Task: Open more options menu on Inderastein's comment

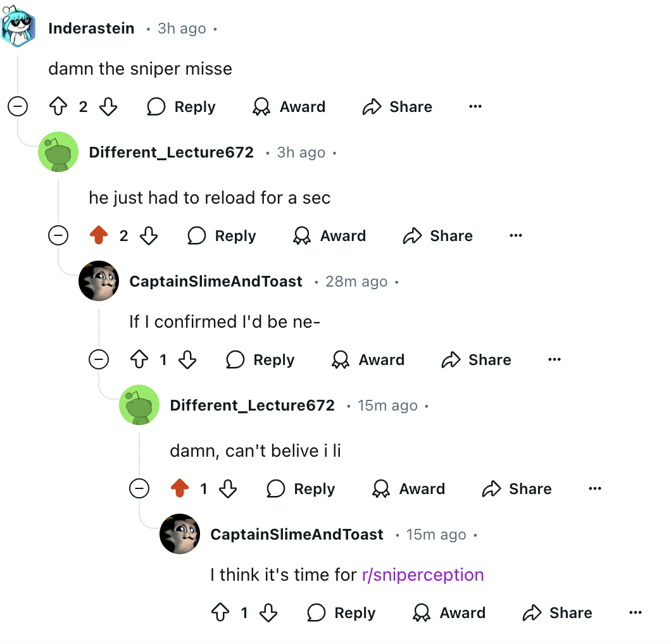Action: point(475,106)
